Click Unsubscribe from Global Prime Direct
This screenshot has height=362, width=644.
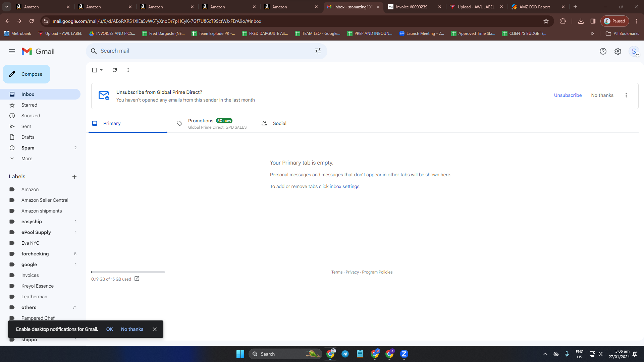pos(568,96)
